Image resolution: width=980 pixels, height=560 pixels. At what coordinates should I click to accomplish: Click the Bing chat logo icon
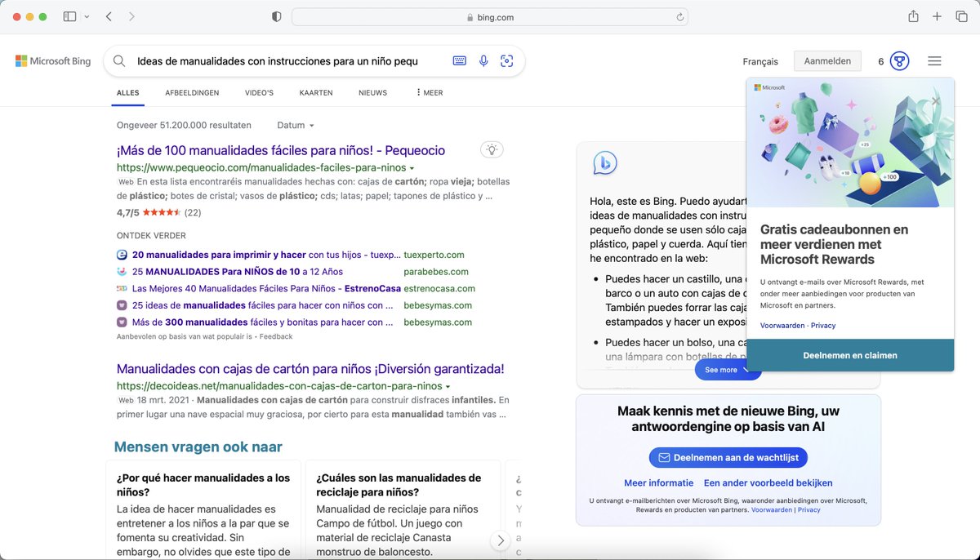tap(604, 163)
